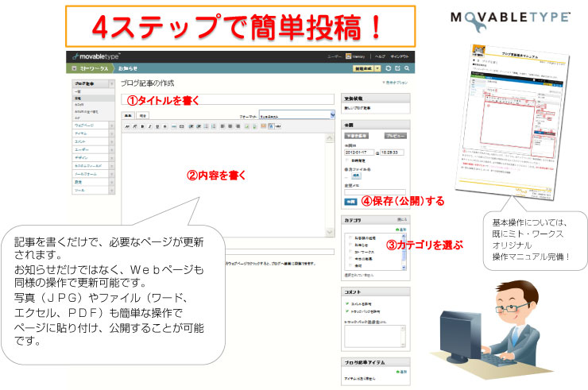Click the strikethrough icon in editor toolbar
The image size is (588, 390).
click(164, 126)
